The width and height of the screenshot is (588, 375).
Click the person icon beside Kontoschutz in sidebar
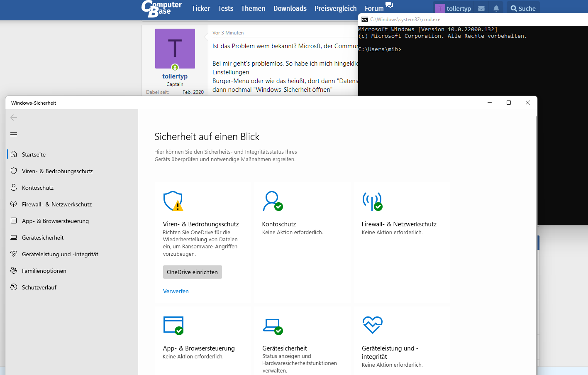coord(14,187)
